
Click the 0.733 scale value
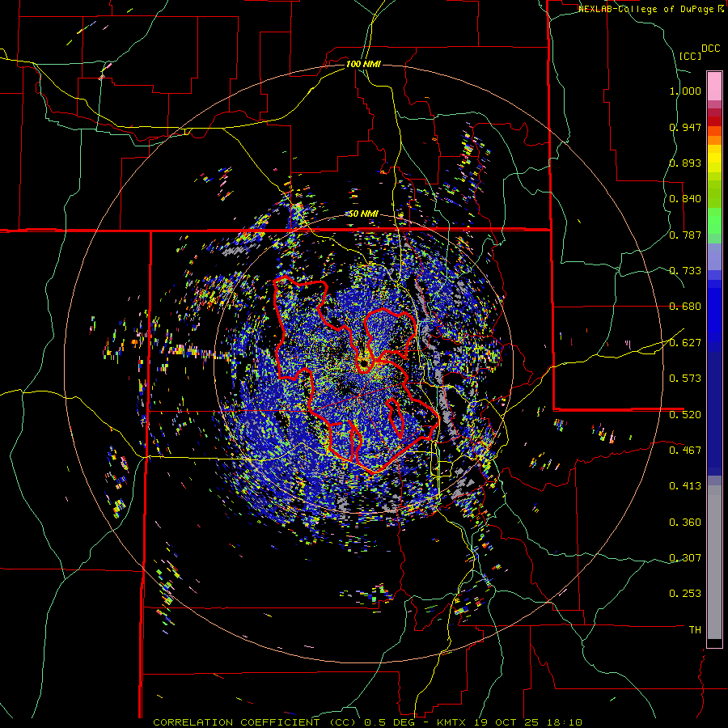point(685,271)
